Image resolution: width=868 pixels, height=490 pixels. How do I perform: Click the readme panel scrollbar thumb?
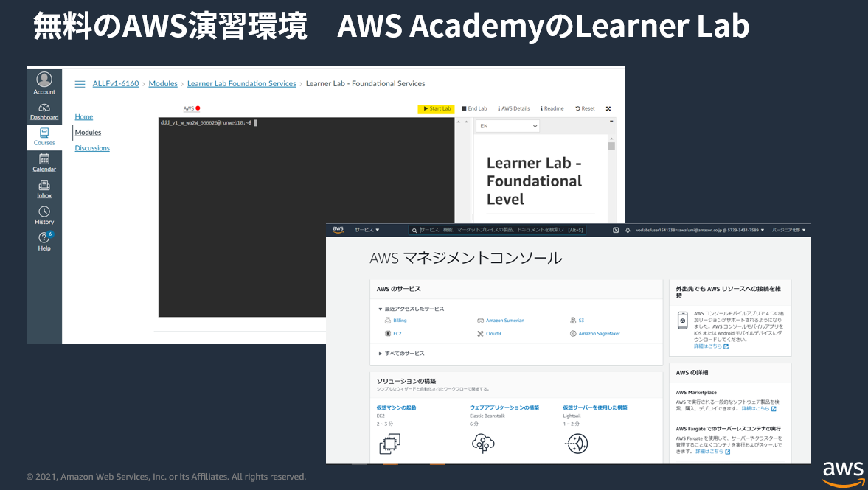coord(611,146)
